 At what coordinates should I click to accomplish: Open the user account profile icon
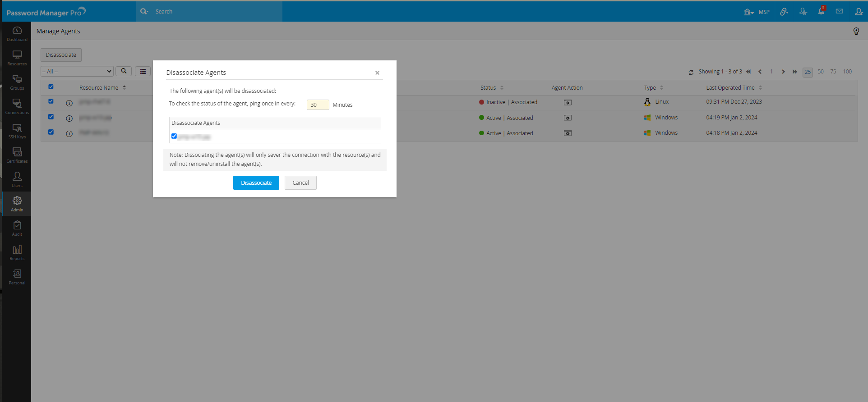pyautogui.click(x=859, y=11)
